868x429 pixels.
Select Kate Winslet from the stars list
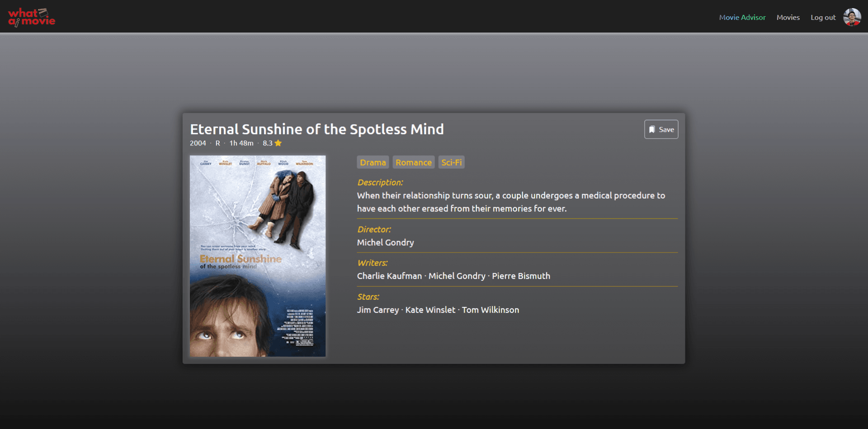429,310
